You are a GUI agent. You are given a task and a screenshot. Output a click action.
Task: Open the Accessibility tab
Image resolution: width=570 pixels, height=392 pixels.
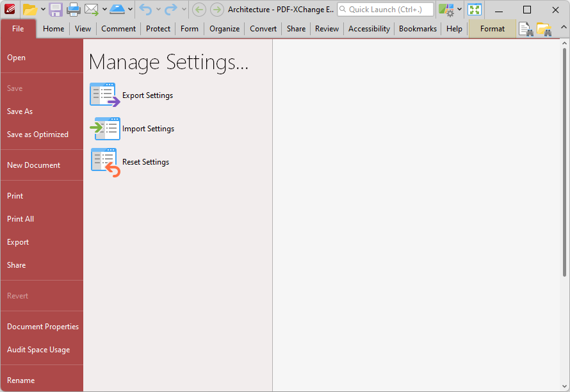point(369,29)
